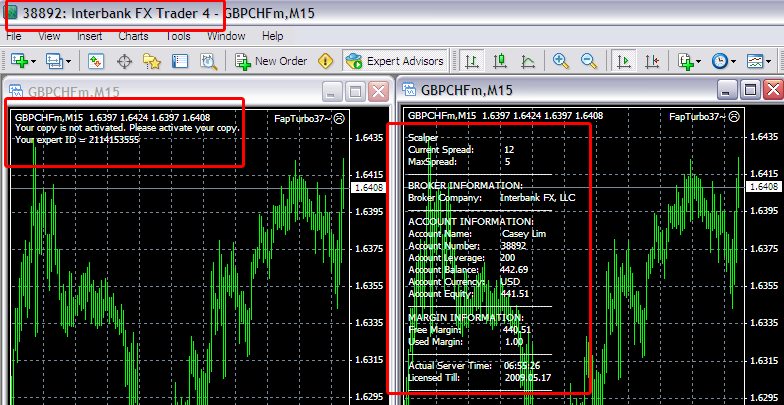Viewport: 784px width, 405px height.
Task: Switch to Bar Chart mode
Action: click(x=471, y=61)
